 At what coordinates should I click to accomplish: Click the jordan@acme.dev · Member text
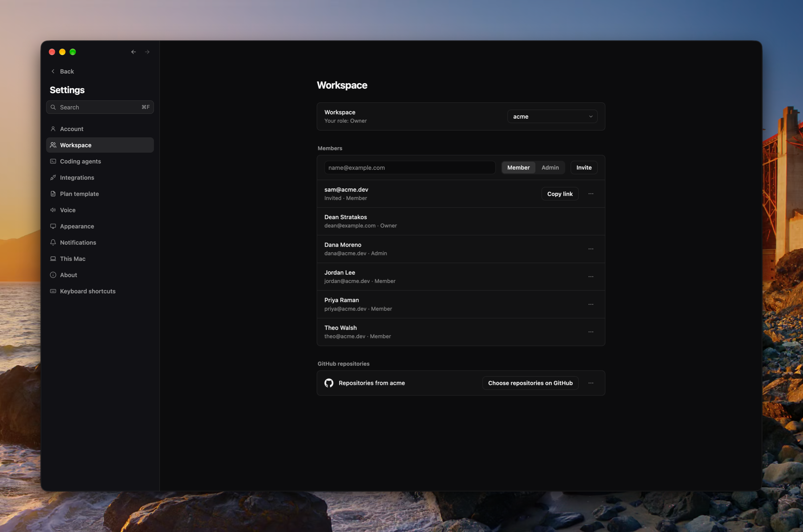(x=360, y=281)
